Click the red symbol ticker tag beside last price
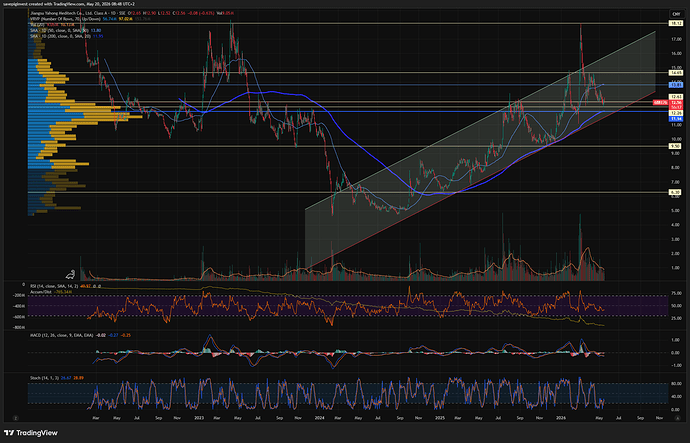 pos(659,102)
